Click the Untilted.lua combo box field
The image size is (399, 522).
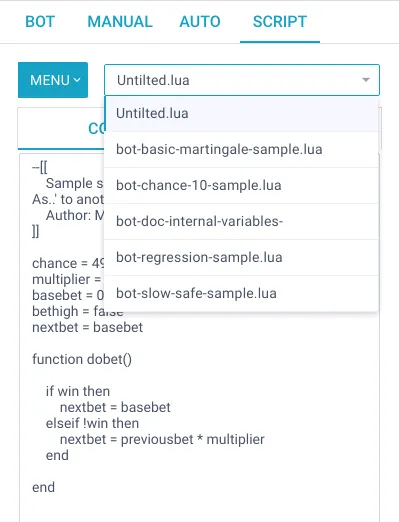coord(242,80)
